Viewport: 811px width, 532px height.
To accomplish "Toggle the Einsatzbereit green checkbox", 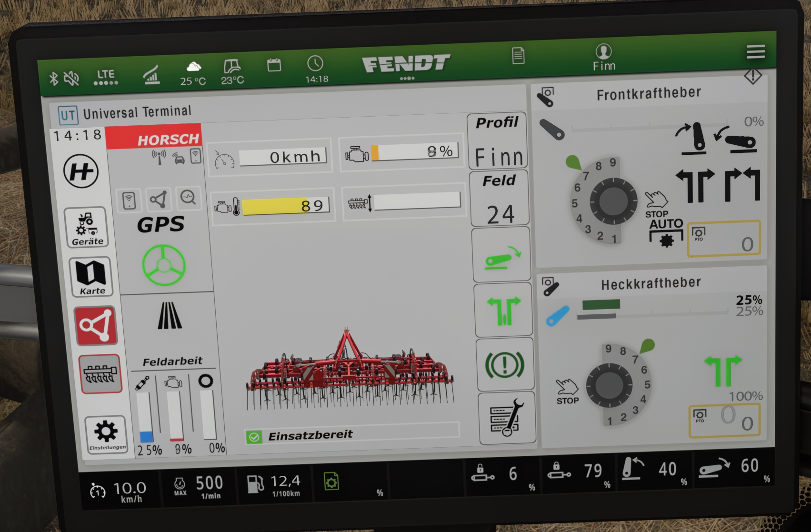I will tap(254, 437).
